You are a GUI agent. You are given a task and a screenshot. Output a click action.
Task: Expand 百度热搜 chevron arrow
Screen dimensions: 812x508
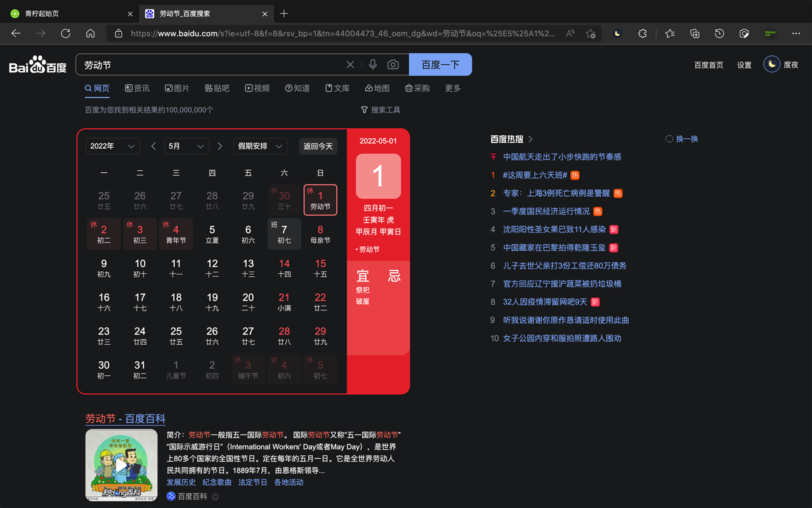pos(530,139)
